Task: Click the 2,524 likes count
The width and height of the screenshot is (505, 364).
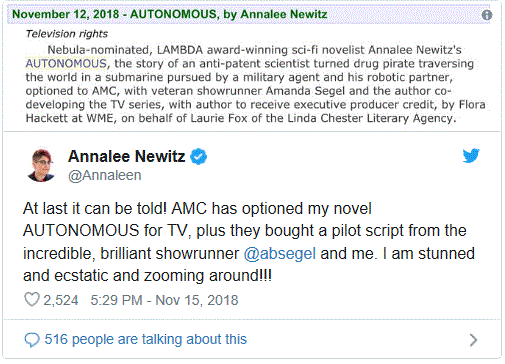Action: (x=61, y=300)
